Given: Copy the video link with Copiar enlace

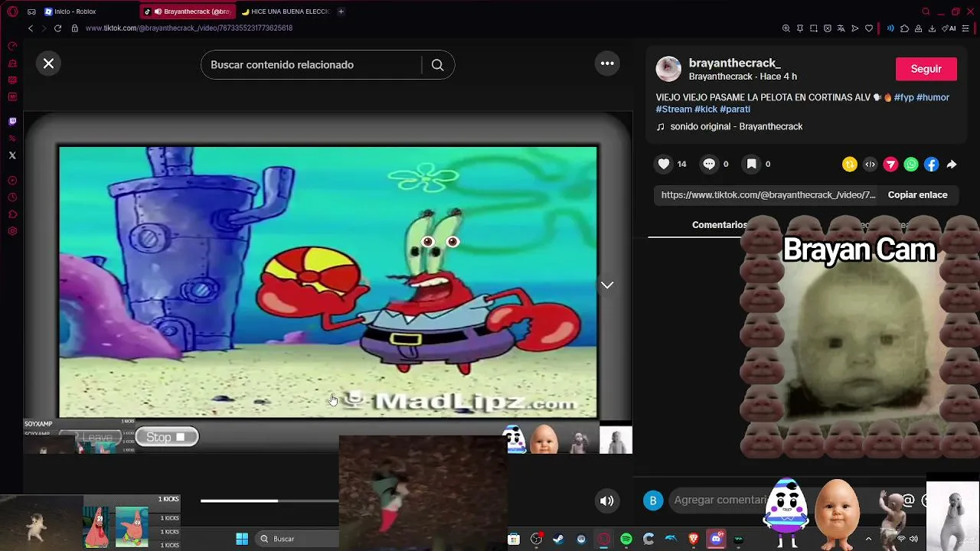Looking at the screenshot, I should [x=917, y=195].
